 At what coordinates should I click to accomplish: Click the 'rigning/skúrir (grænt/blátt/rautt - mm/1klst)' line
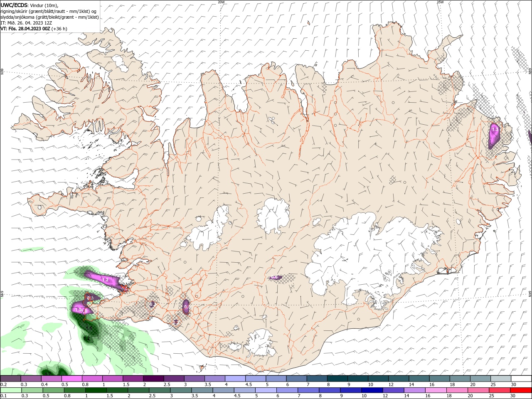(48, 11)
